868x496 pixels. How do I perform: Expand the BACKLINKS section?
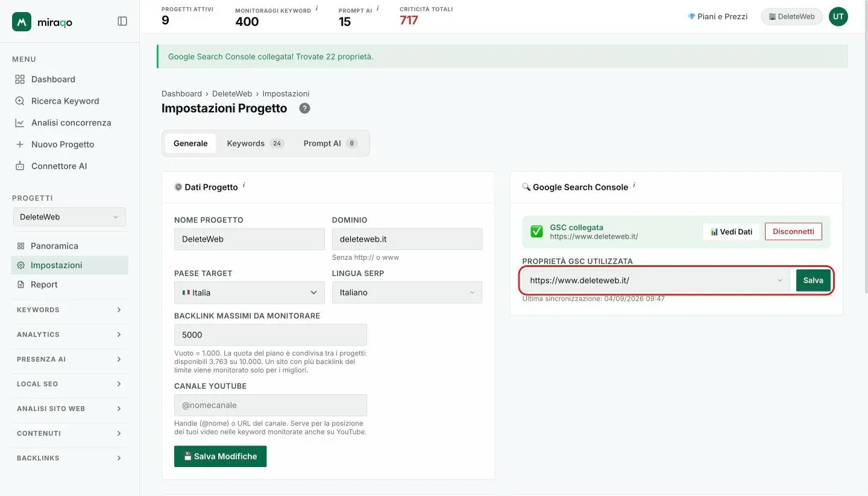click(69, 458)
